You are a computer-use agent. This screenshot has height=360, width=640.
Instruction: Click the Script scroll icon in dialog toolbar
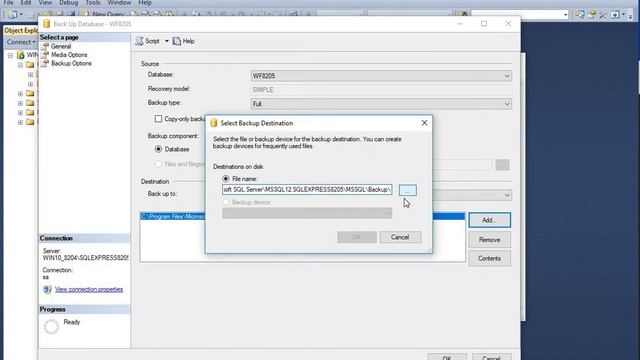pos(139,41)
